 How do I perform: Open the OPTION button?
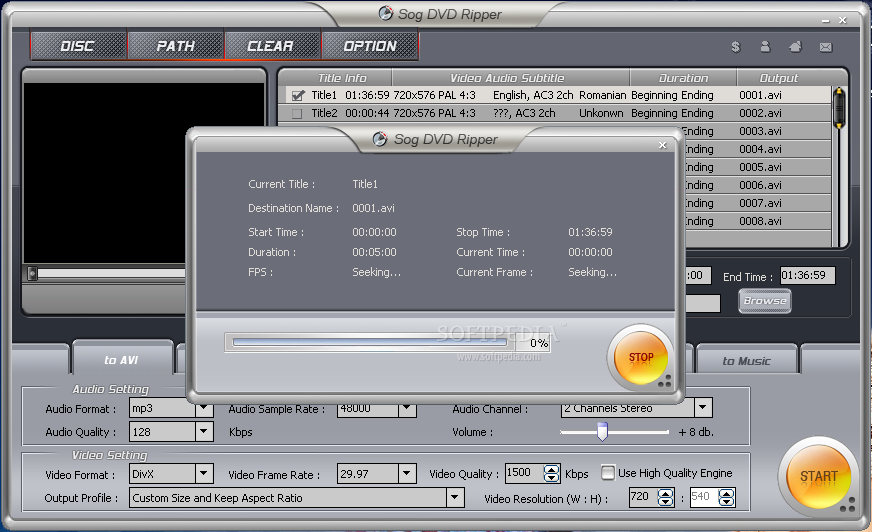coord(369,46)
